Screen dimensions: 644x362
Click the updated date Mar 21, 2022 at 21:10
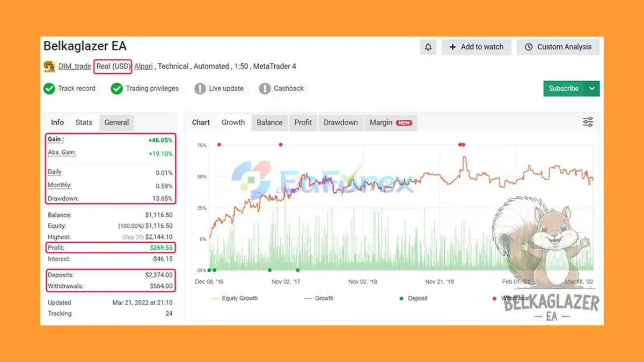point(142,302)
